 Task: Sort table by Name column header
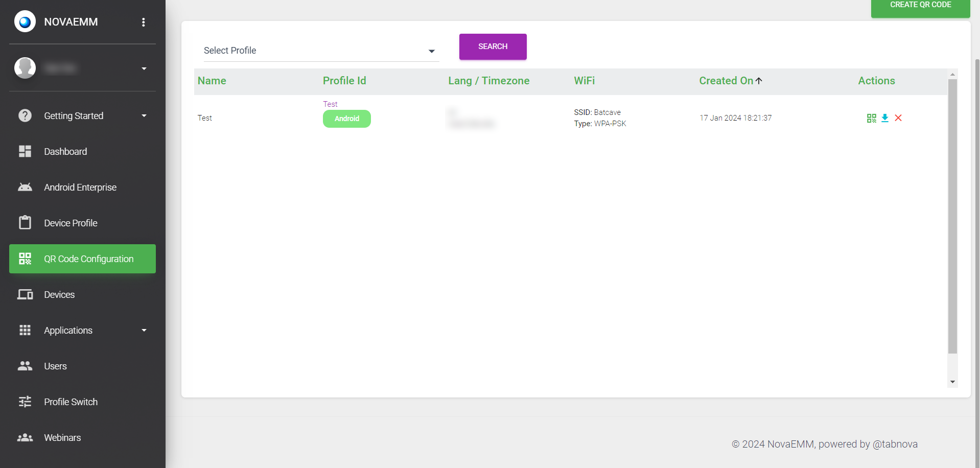tap(212, 81)
